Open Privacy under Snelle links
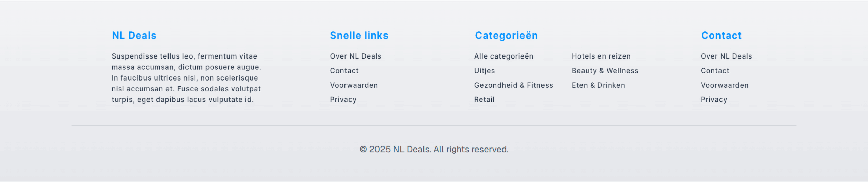 [x=343, y=100]
